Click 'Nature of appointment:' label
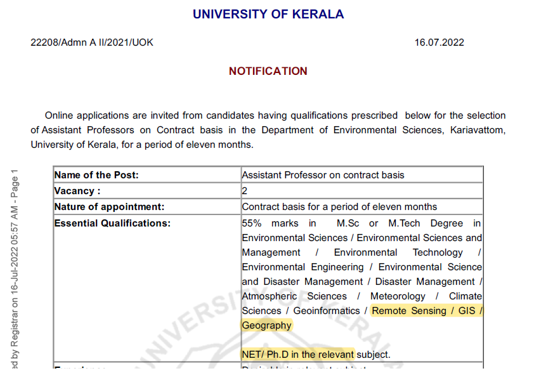Image resolution: width=534 pixels, height=392 pixels. click(109, 207)
